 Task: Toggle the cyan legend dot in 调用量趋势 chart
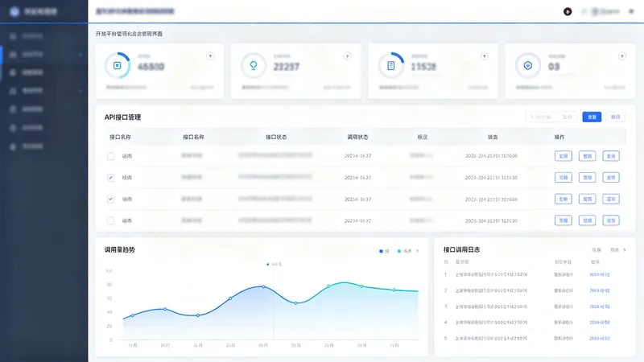pos(399,251)
